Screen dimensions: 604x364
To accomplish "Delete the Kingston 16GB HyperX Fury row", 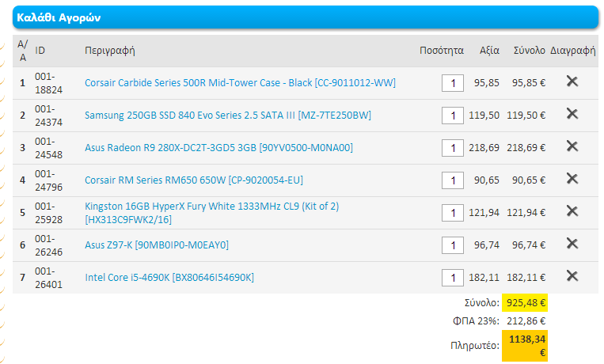I will [572, 211].
